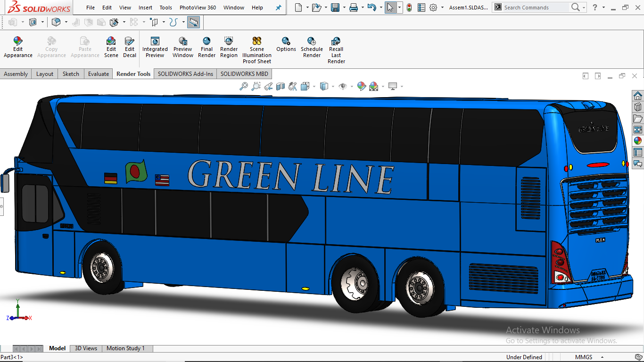This screenshot has width=644, height=362.
Task: Open File Properties list icon
Action: click(421, 8)
